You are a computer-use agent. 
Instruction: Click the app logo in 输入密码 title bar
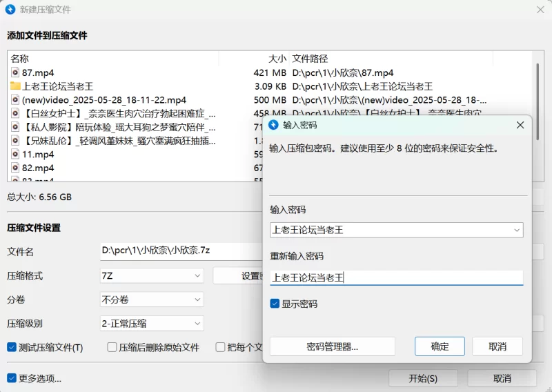tap(273, 125)
